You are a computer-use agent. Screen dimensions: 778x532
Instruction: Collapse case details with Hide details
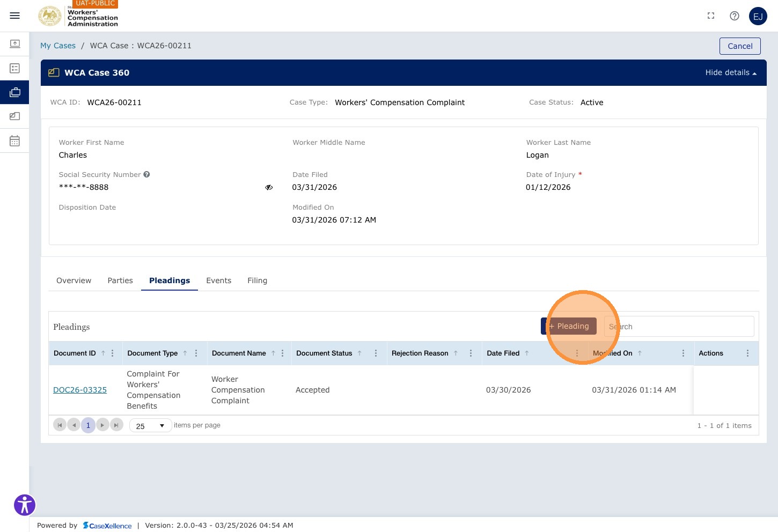[x=731, y=72]
